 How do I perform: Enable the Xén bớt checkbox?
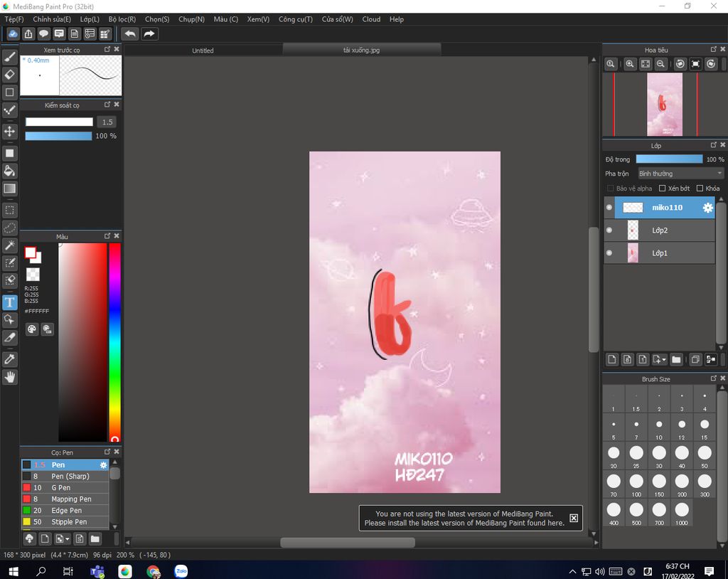point(662,188)
